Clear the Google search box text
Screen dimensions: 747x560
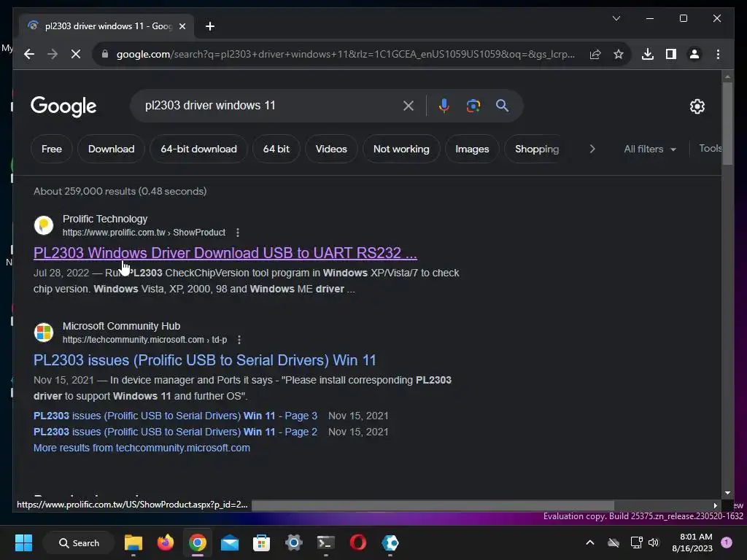pyautogui.click(x=409, y=106)
